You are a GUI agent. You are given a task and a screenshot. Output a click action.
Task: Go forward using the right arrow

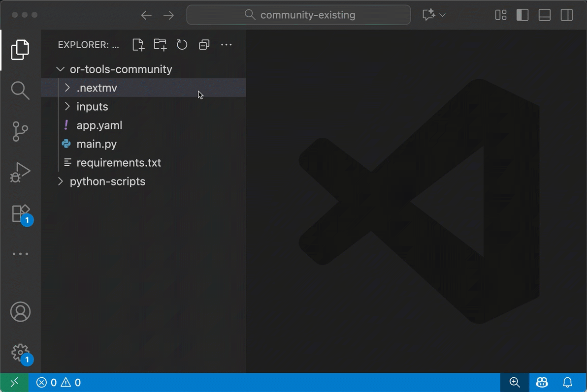pos(168,15)
